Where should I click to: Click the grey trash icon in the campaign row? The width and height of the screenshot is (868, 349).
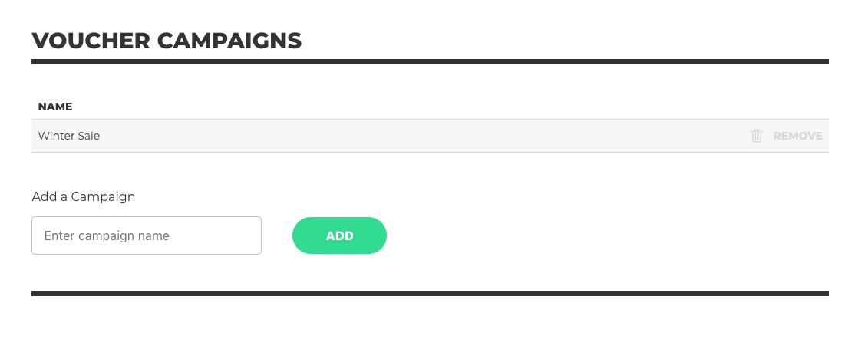pos(756,136)
